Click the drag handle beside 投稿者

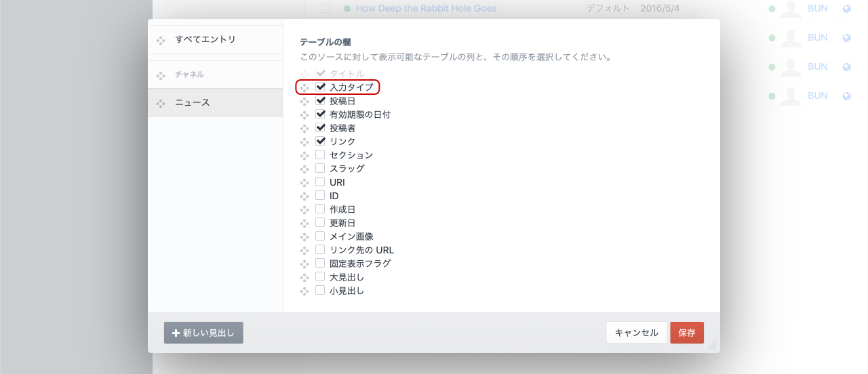tap(304, 129)
